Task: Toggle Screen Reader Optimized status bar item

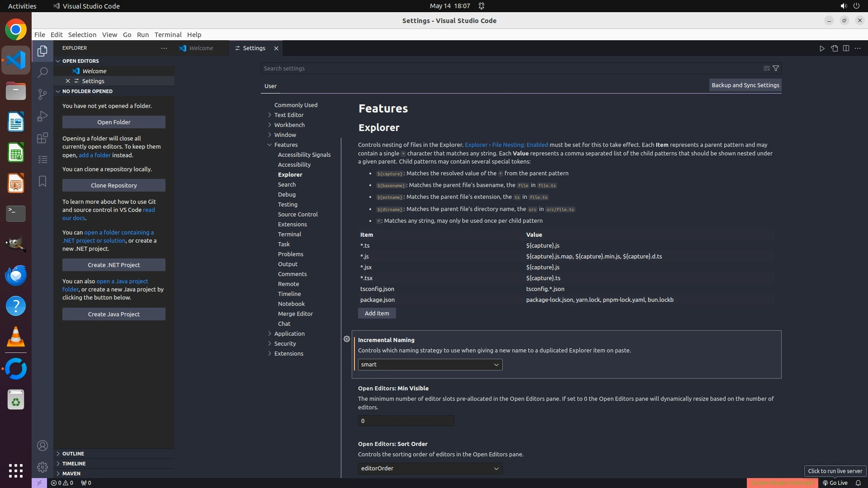Action: click(x=782, y=483)
